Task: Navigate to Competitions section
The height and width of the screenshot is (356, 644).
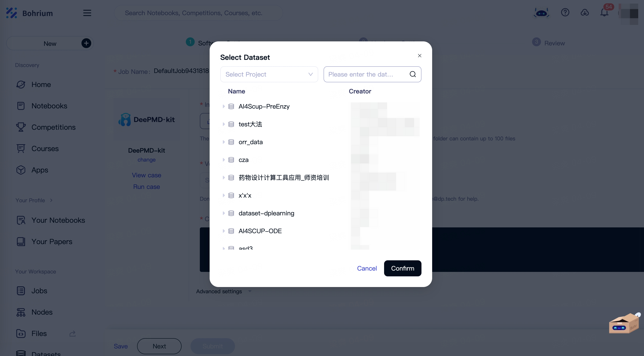Action: coord(53,127)
